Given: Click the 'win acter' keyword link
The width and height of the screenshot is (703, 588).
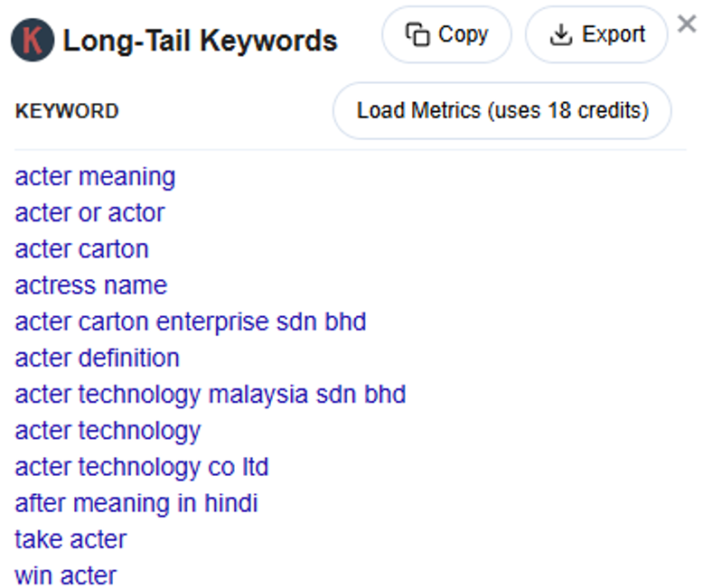Looking at the screenshot, I should (65, 575).
